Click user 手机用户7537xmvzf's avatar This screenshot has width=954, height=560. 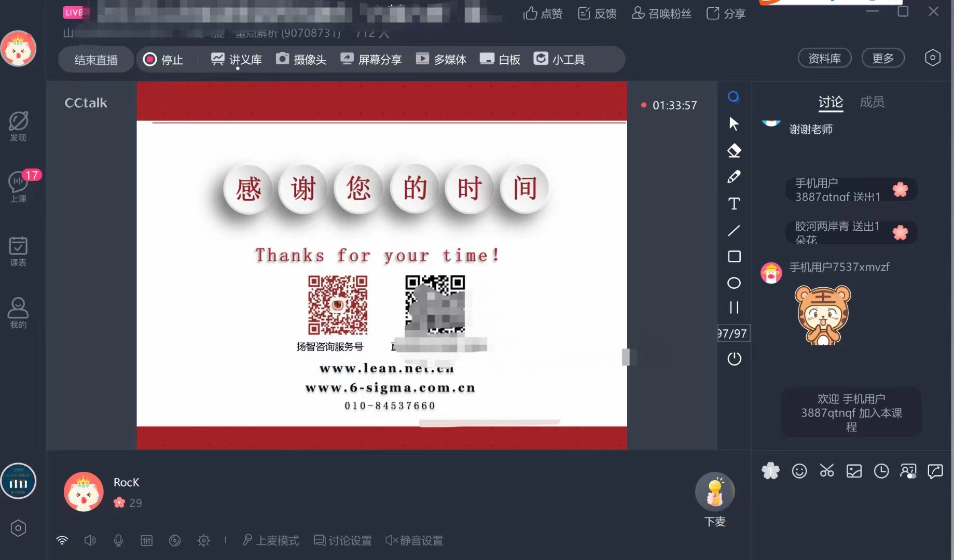pos(771,273)
